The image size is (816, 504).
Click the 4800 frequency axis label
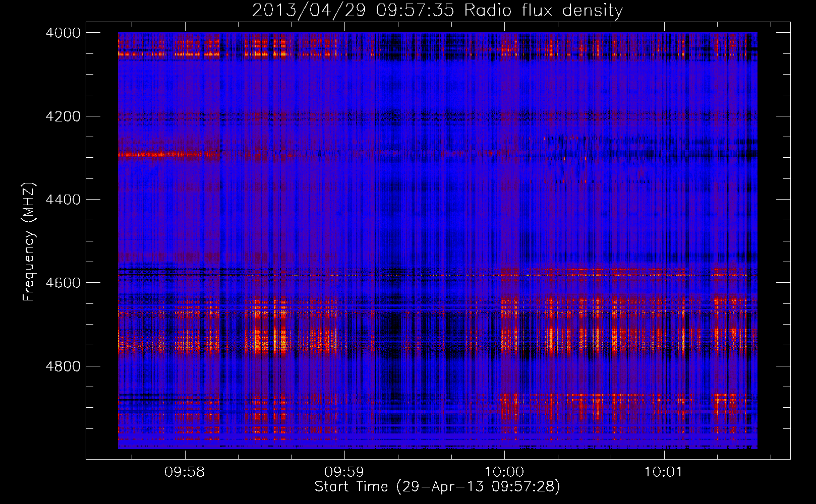point(63,366)
